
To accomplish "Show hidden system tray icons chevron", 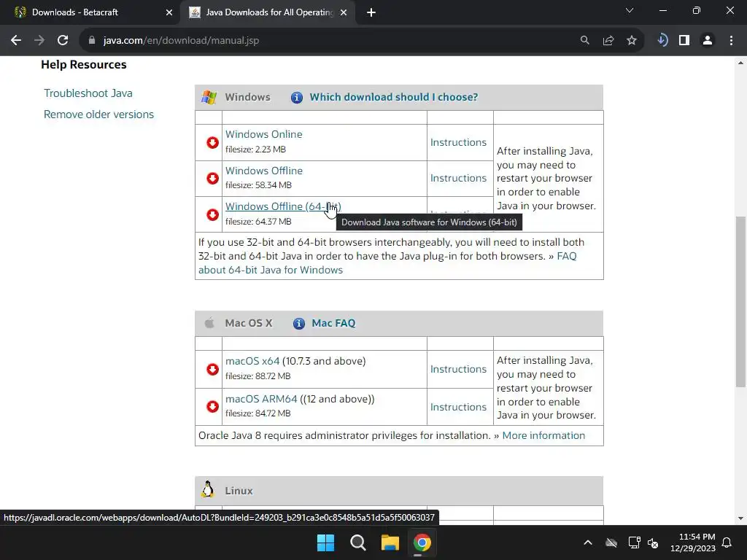I will pos(588,542).
